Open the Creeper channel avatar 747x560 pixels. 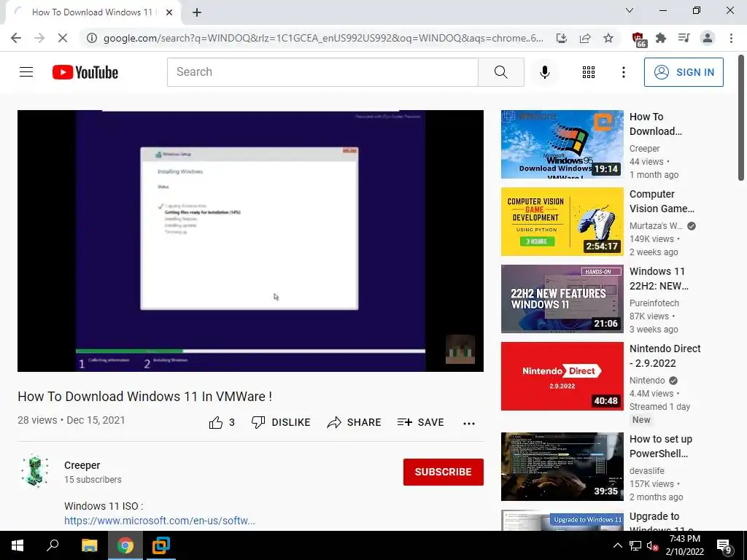(35, 472)
